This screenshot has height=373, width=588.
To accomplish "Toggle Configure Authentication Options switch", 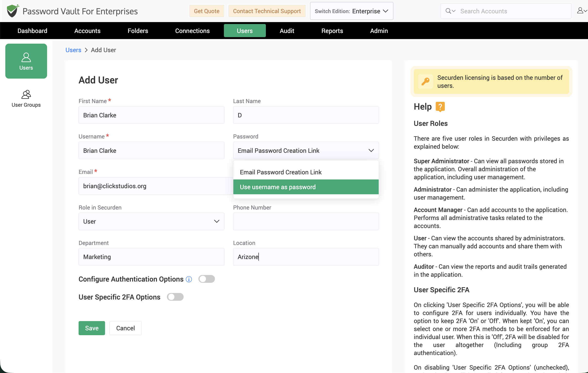I will click(207, 279).
